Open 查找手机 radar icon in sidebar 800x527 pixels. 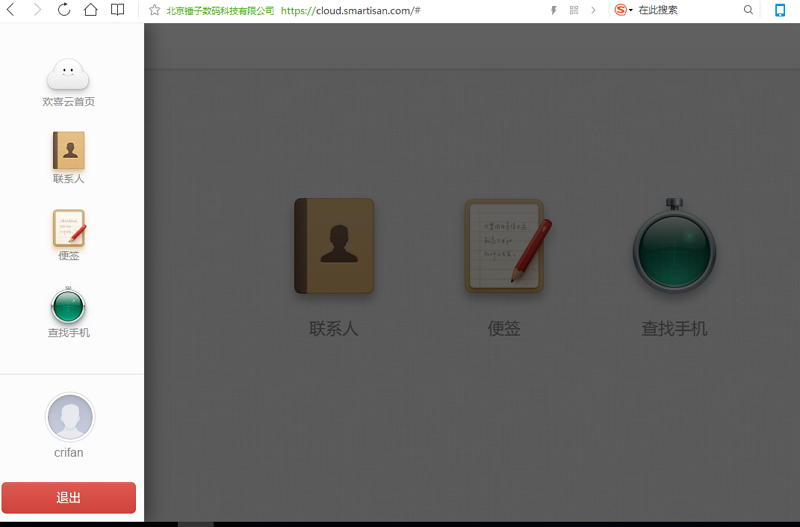(68, 305)
